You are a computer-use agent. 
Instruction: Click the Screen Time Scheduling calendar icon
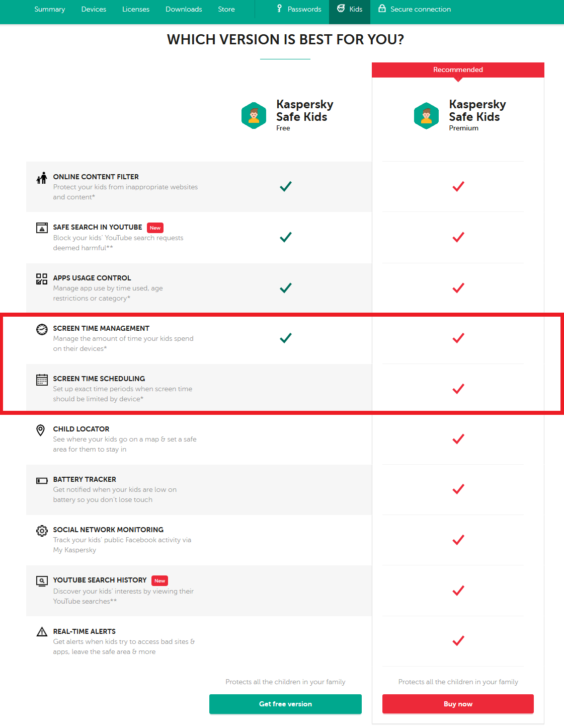[x=42, y=380]
